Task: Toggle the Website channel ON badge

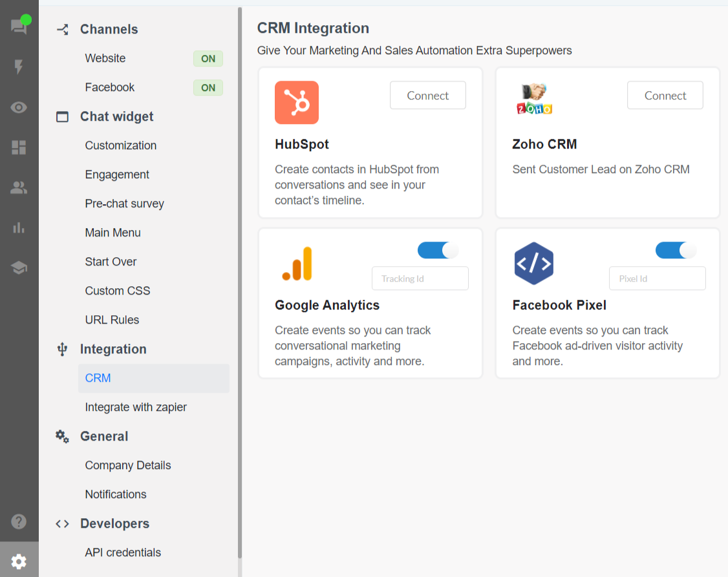Action: click(x=208, y=58)
